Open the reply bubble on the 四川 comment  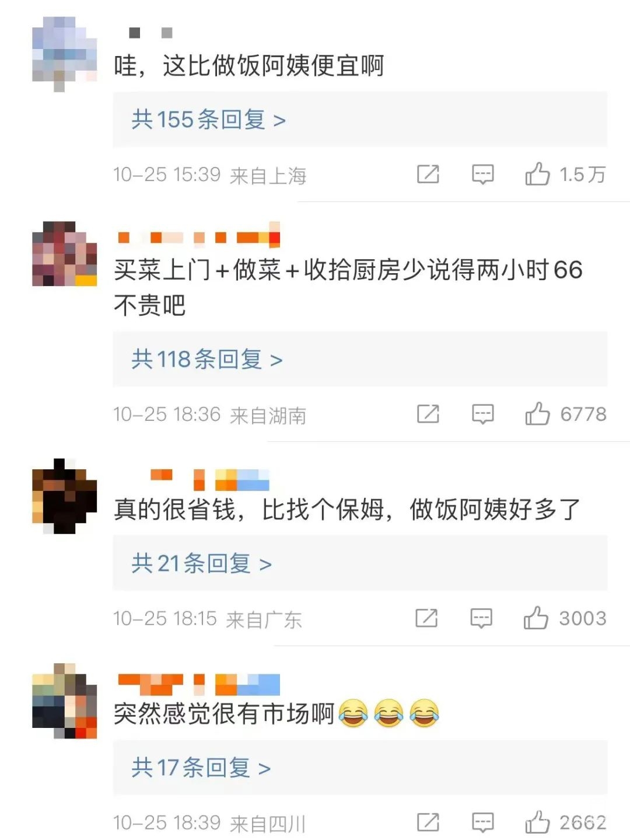coord(482,822)
